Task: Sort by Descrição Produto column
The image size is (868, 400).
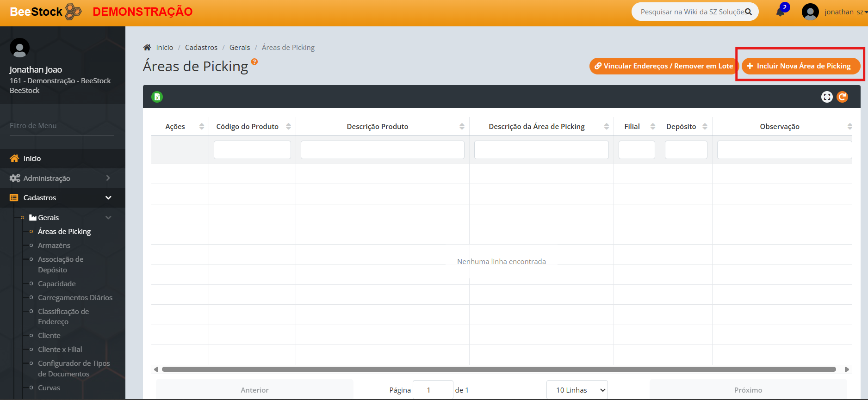Action: click(x=378, y=127)
